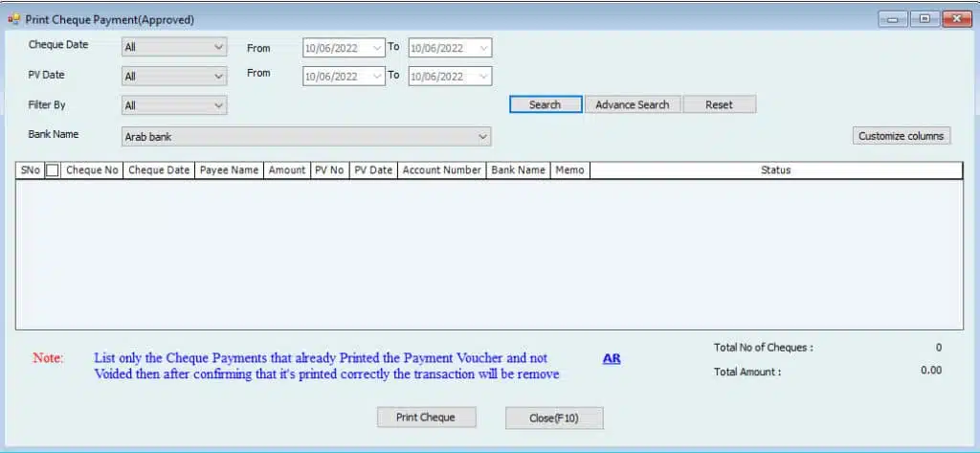
Task: Sort by Account Number column header
Action: (442, 170)
